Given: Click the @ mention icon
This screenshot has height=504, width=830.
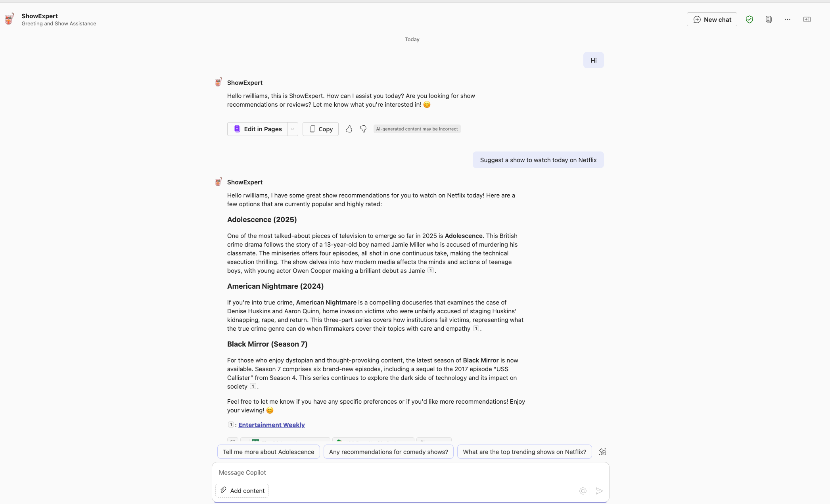Looking at the screenshot, I should coord(583,491).
